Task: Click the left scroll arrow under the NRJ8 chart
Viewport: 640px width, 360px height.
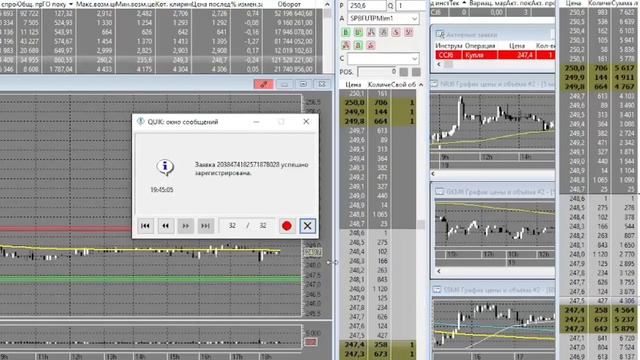Action: (x=433, y=173)
